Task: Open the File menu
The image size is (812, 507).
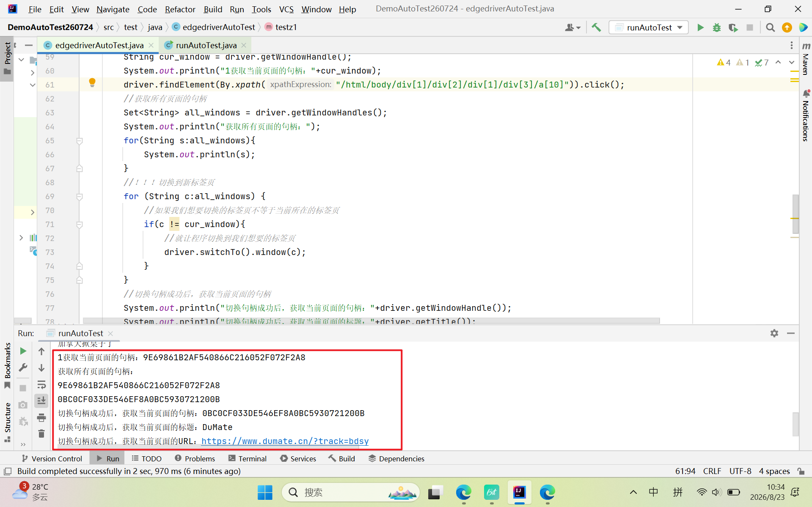Action: (x=35, y=9)
